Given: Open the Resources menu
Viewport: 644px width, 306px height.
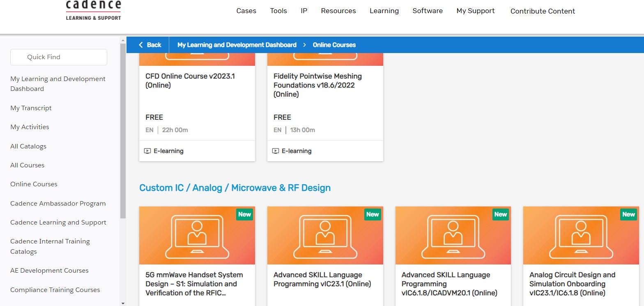Looking at the screenshot, I should point(338,11).
